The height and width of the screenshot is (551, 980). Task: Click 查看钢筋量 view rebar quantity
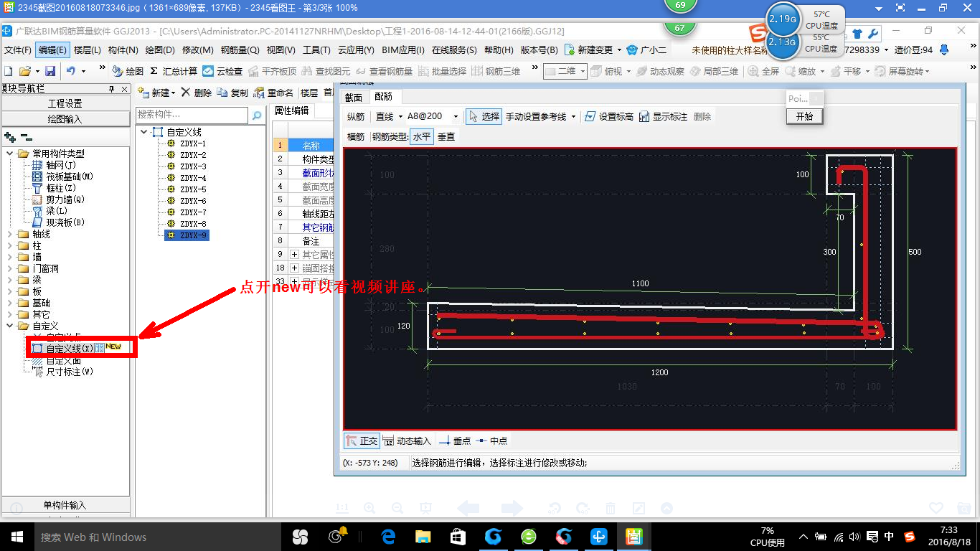pos(385,71)
